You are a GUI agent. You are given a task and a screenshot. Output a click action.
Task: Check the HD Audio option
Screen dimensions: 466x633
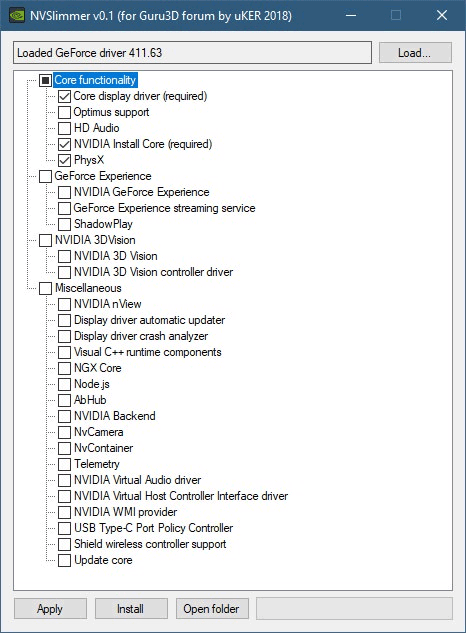[x=64, y=128]
